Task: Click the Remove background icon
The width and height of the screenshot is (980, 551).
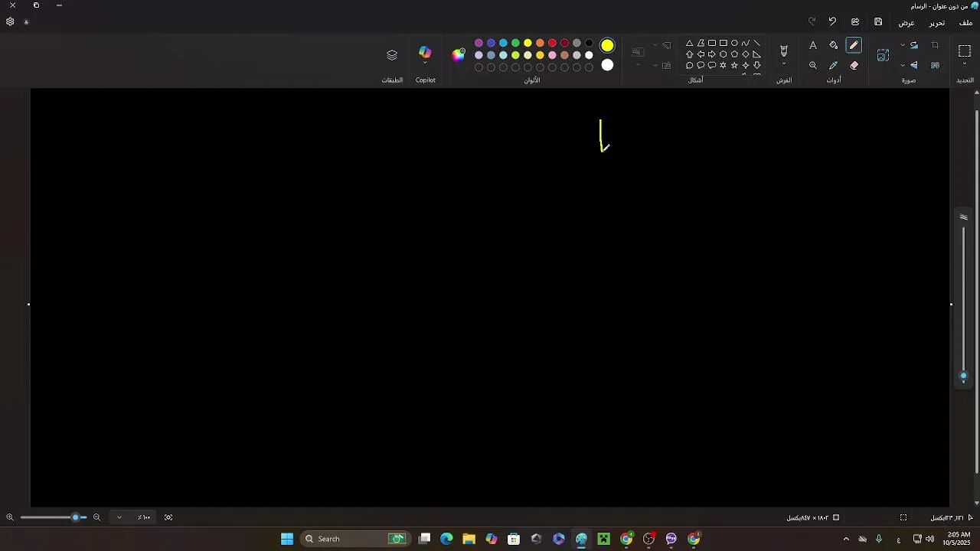Action: pyautogui.click(x=935, y=66)
